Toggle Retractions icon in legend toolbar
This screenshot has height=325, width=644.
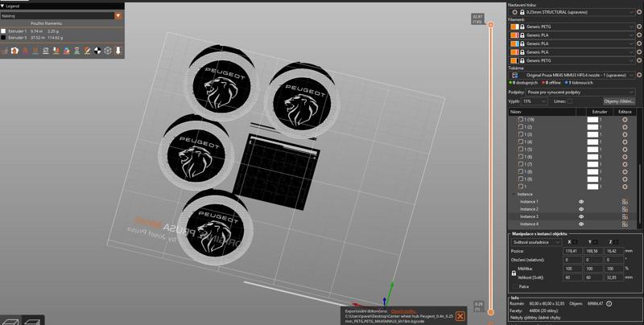pyautogui.click(x=25, y=51)
